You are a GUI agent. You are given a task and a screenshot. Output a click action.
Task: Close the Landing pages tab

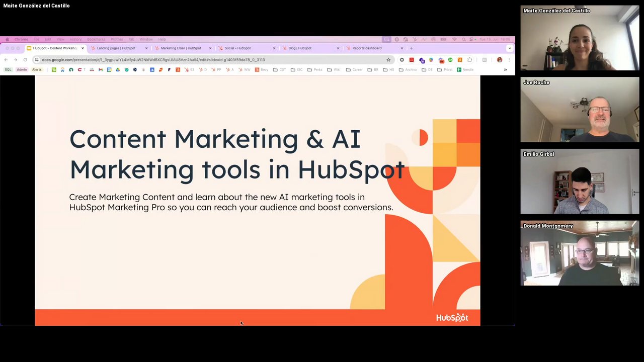tap(146, 48)
